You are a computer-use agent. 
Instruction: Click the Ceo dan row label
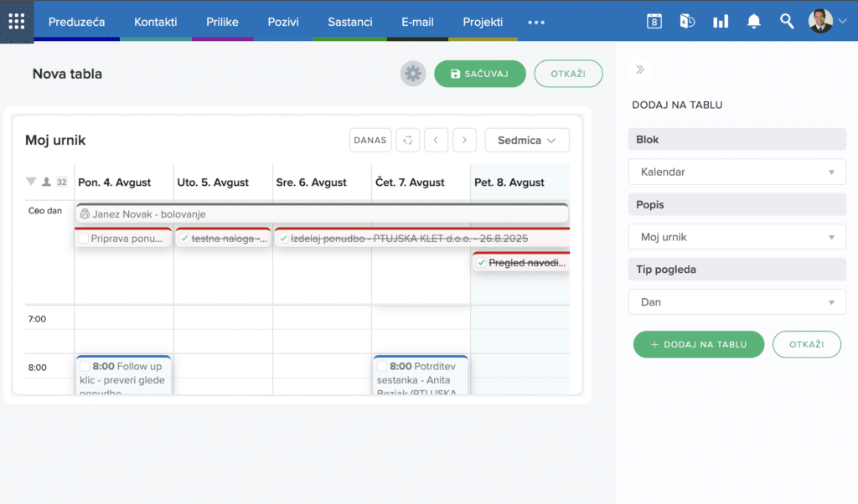pos(45,210)
